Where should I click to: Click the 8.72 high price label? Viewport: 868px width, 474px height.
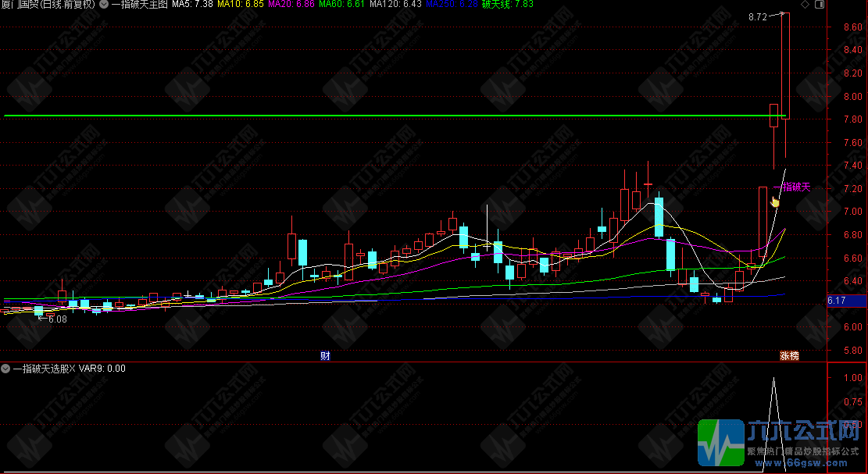[x=757, y=17]
